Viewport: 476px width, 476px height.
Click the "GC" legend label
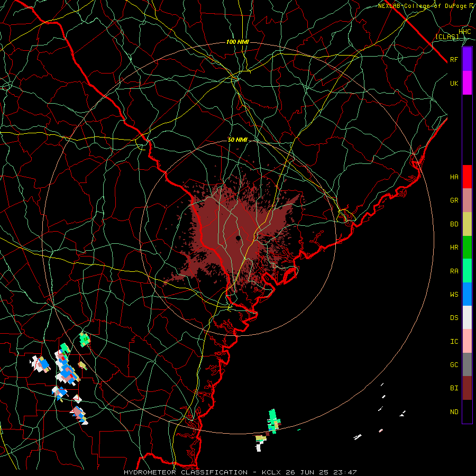454,365
